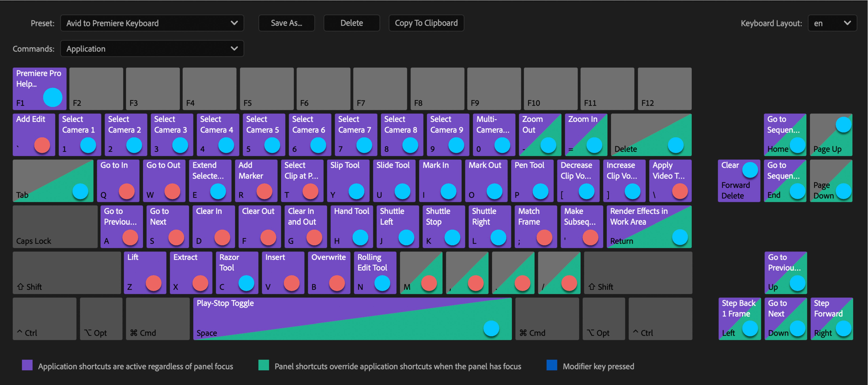Viewport: 868px width, 385px height.
Task: Select the Step Forward Right arrow key
Action: coord(832,319)
